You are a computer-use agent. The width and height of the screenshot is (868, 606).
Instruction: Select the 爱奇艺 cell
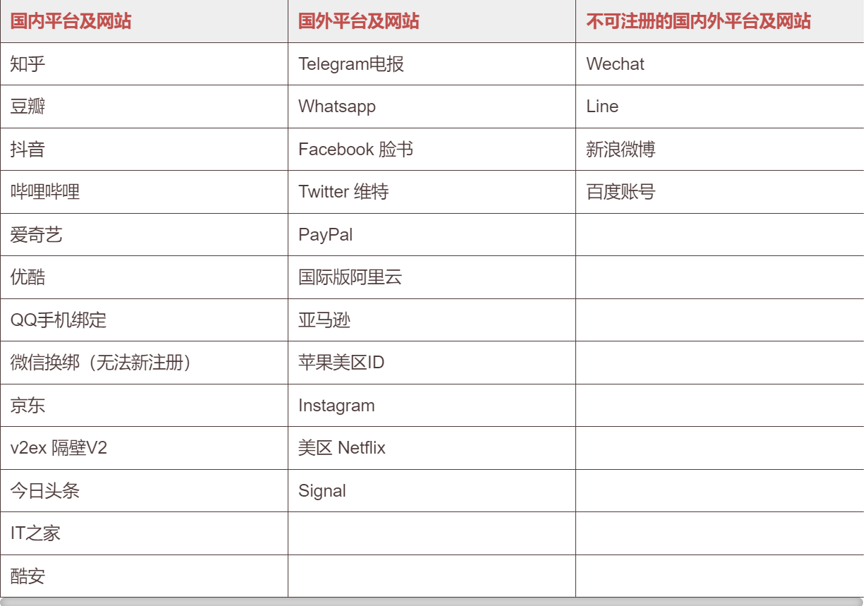point(144,235)
